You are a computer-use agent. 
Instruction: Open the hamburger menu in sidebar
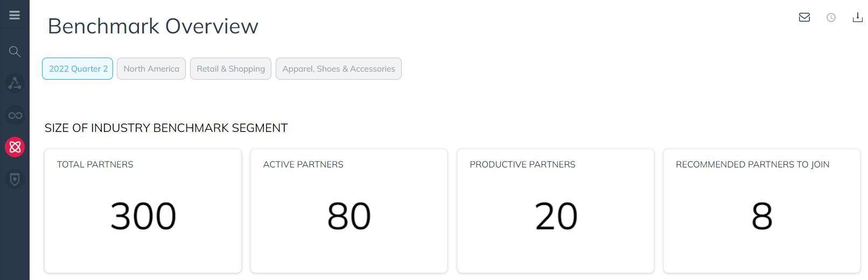15,15
